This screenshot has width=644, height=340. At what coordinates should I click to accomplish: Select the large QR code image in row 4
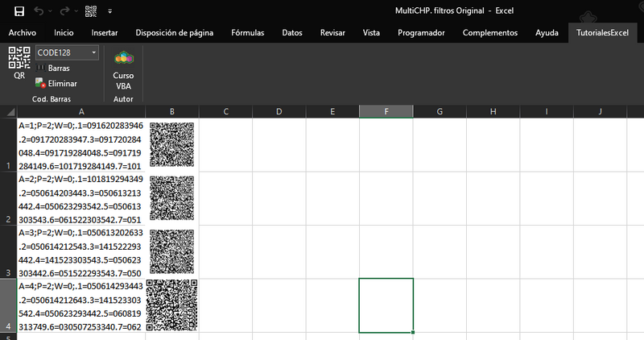click(x=171, y=305)
